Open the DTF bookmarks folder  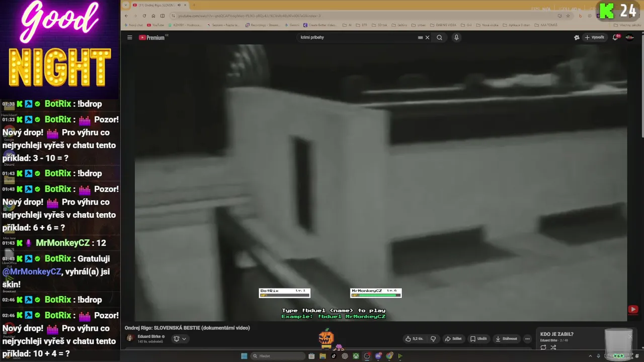[362, 25]
